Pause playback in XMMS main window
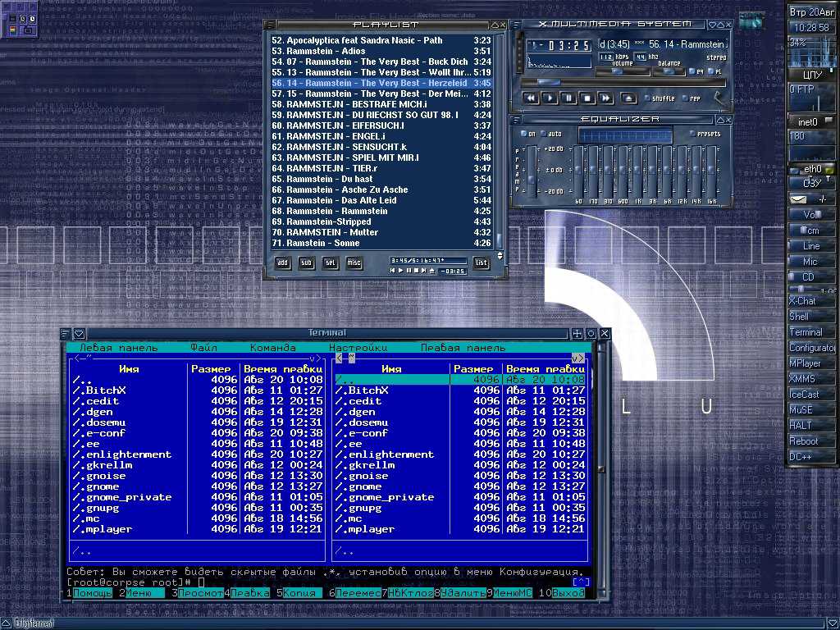Screen dimensions: 840x630 pos(568,98)
